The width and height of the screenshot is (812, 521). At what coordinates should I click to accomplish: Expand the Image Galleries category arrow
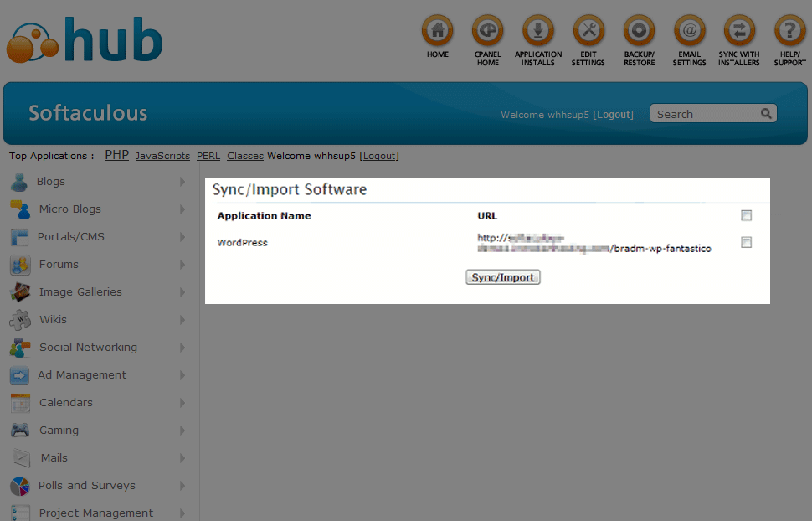[x=182, y=292]
